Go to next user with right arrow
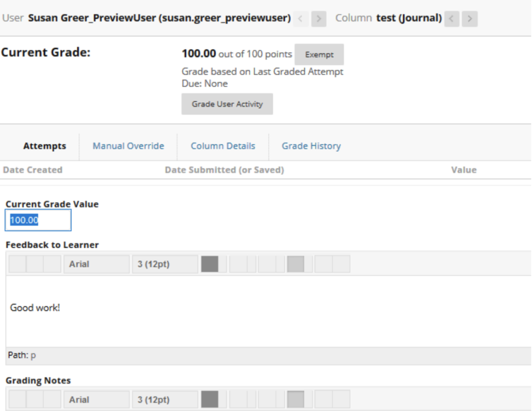Viewport: 532px width, 411px height. 318,19
